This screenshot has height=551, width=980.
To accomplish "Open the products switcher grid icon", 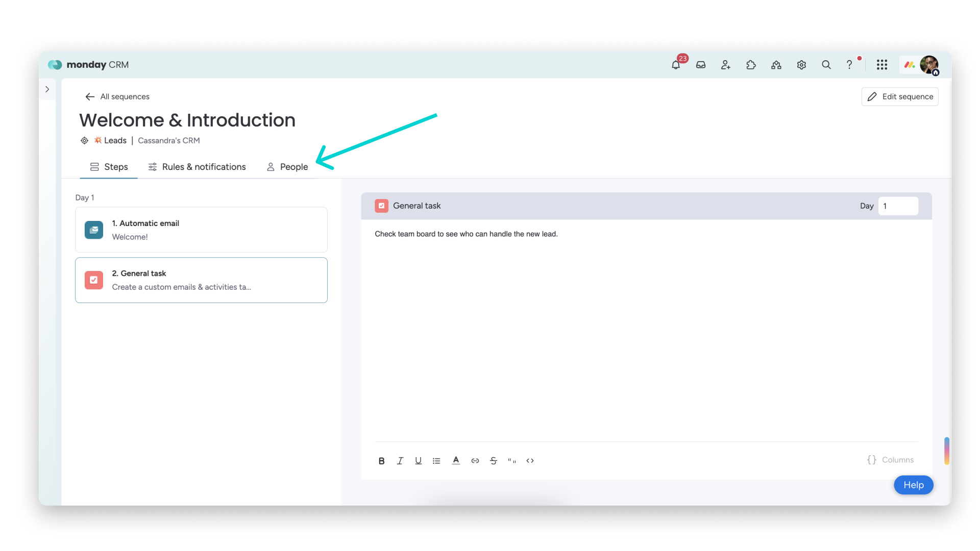I will pos(882,65).
